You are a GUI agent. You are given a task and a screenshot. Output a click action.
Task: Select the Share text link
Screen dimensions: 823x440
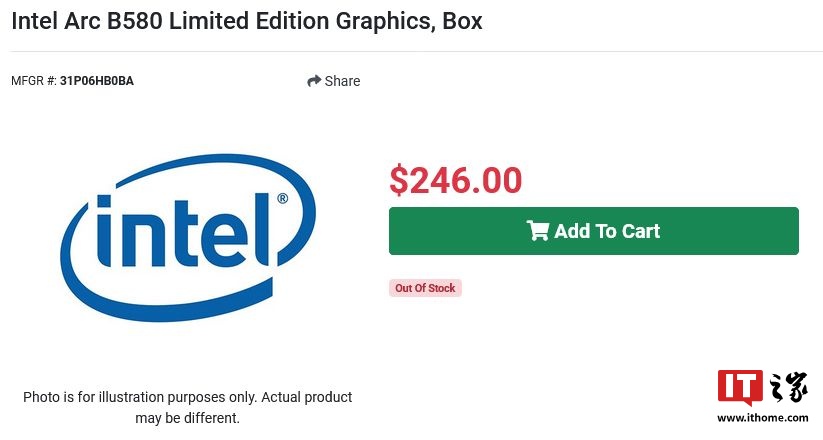[x=342, y=81]
